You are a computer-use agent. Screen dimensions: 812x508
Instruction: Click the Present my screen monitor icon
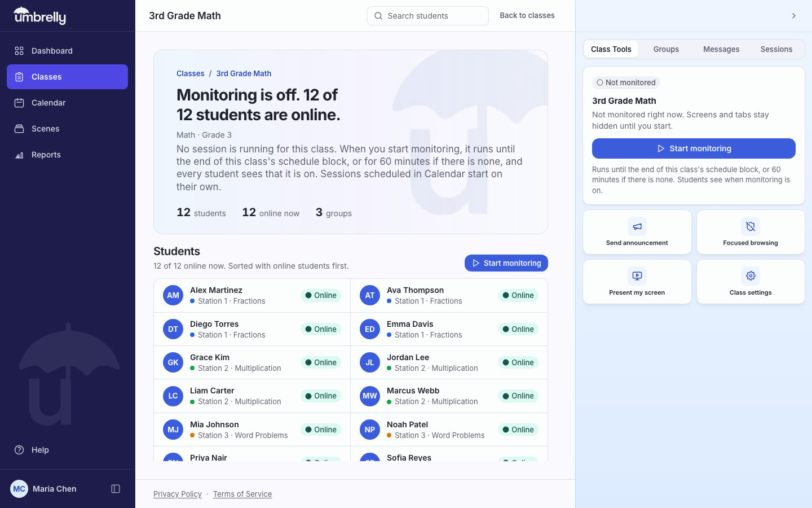[x=637, y=276]
